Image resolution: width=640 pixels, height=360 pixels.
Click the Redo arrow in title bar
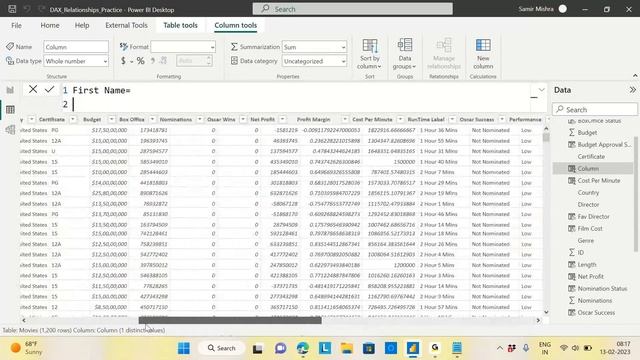41,9
